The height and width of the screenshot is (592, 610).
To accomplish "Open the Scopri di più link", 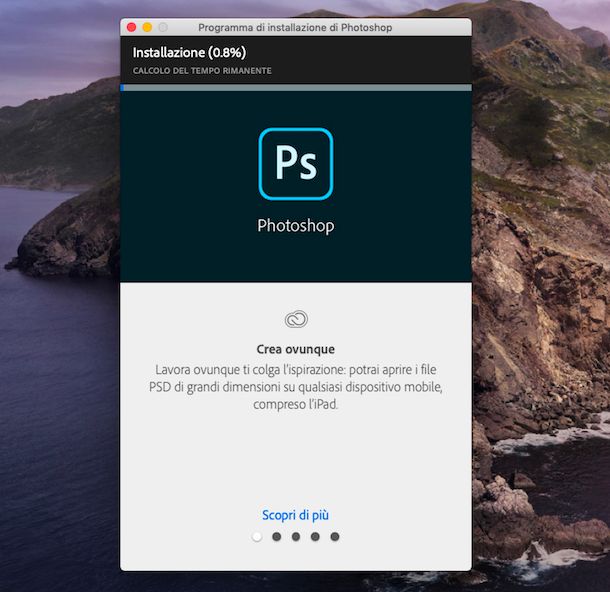I will pyautogui.click(x=295, y=515).
